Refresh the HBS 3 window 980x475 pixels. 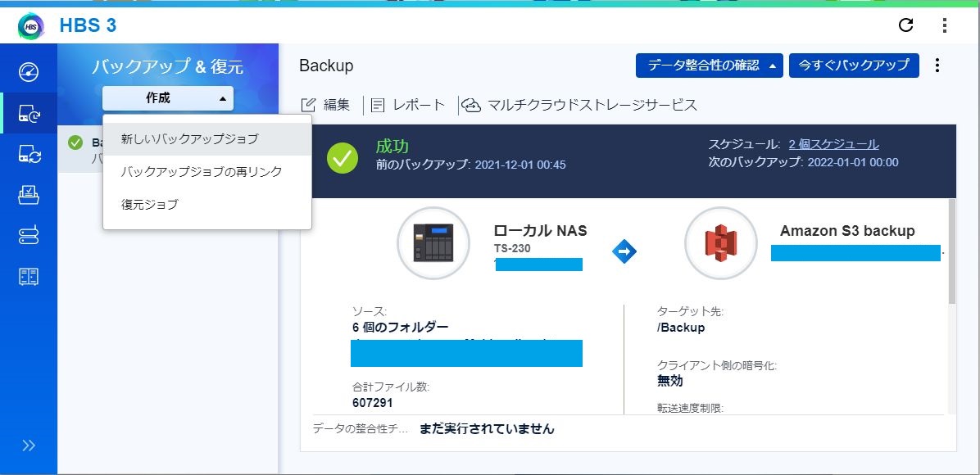[905, 25]
